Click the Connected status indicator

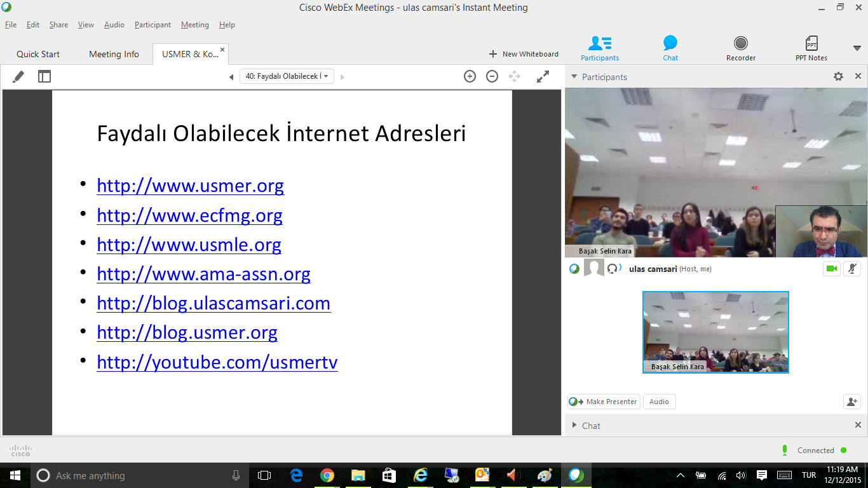click(815, 451)
